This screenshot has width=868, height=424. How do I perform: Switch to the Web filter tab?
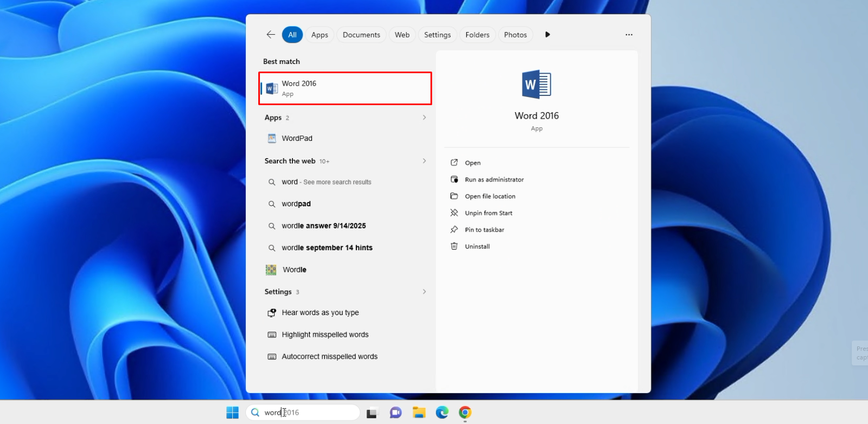(x=402, y=35)
